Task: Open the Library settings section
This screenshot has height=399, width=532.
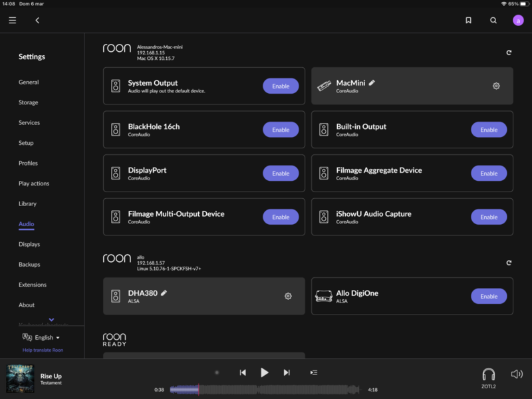Action: tap(27, 203)
